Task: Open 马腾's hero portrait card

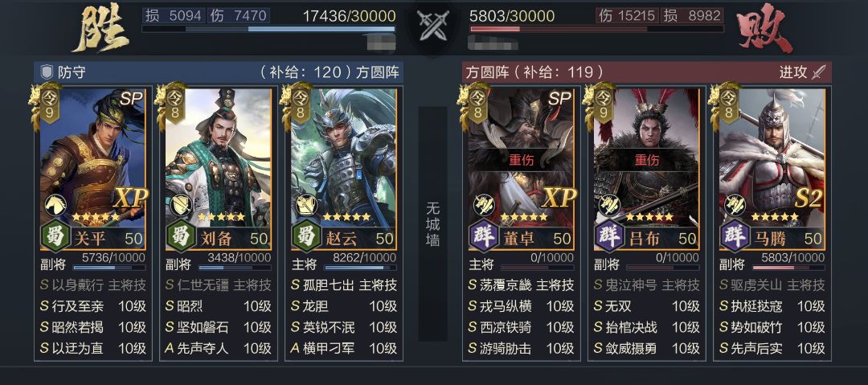Action: (772, 168)
